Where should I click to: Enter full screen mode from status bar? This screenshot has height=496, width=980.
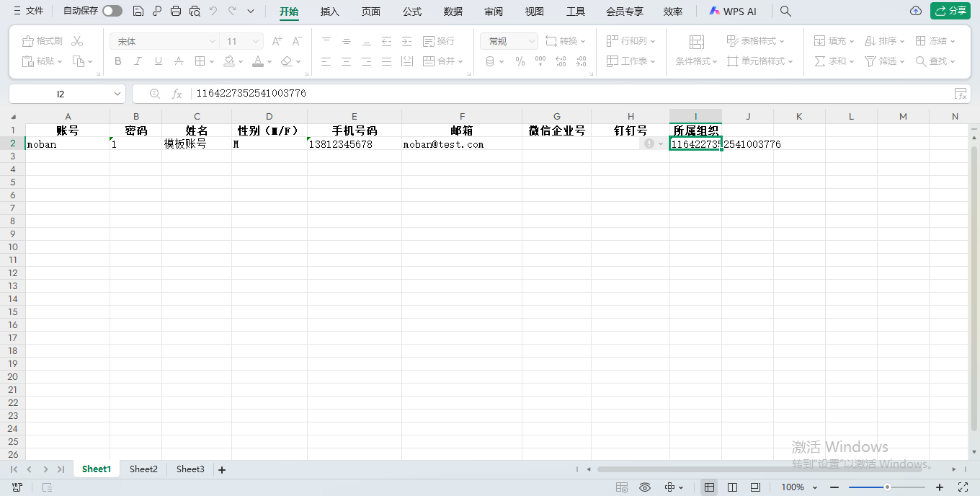(963, 487)
